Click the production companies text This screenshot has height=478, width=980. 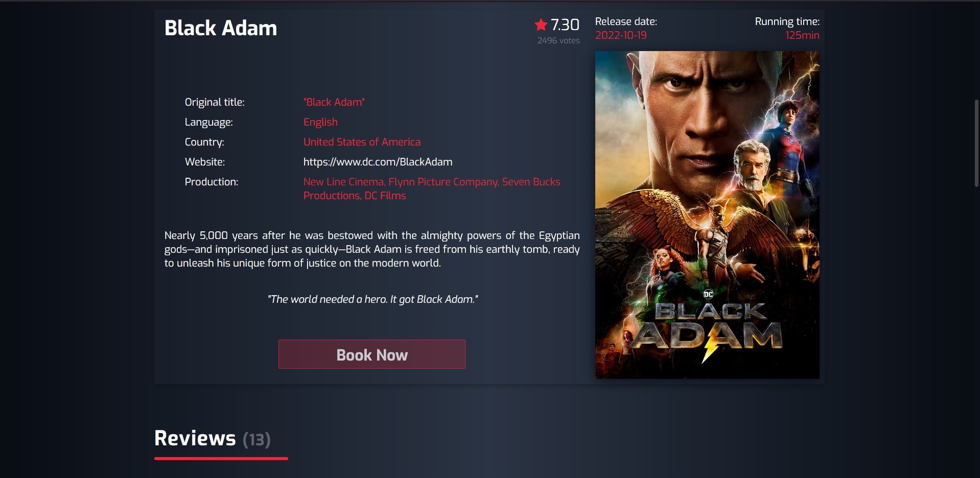(432, 188)
